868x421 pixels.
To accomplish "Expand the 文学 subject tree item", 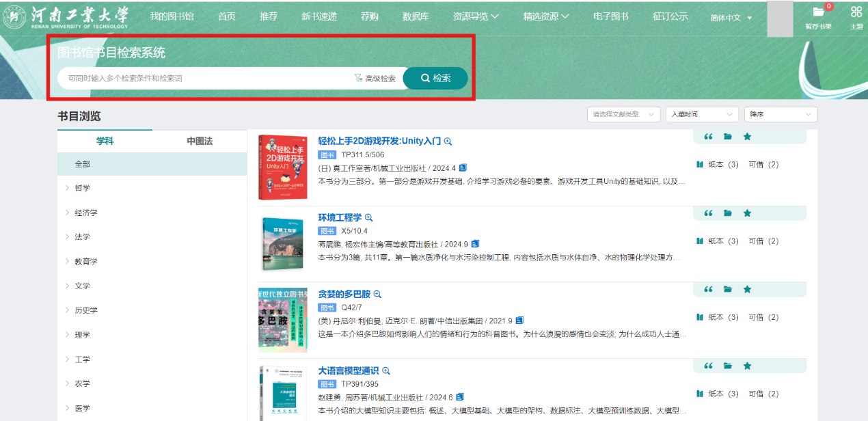I will pos(68,286).
